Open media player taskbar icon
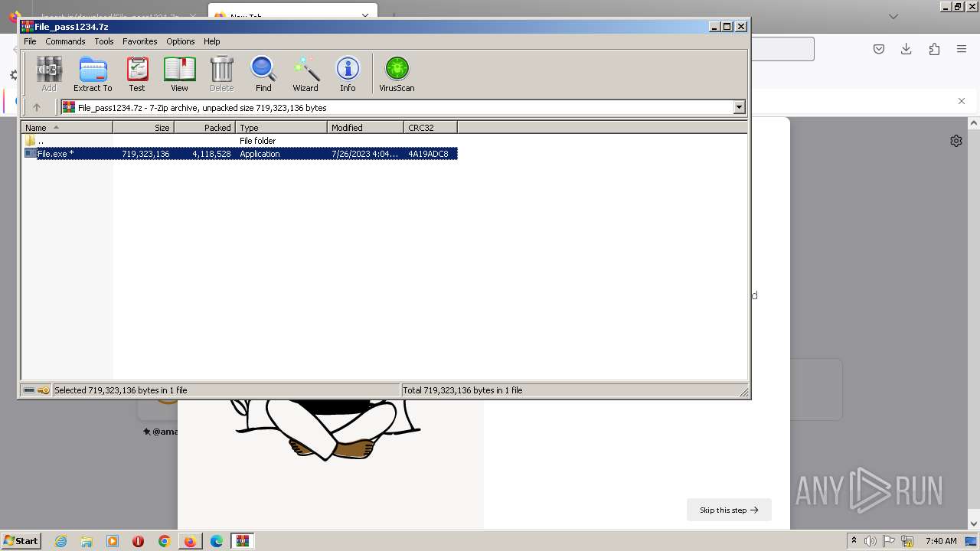Screen dimensions: 980x551 click(x=113, y=541)
